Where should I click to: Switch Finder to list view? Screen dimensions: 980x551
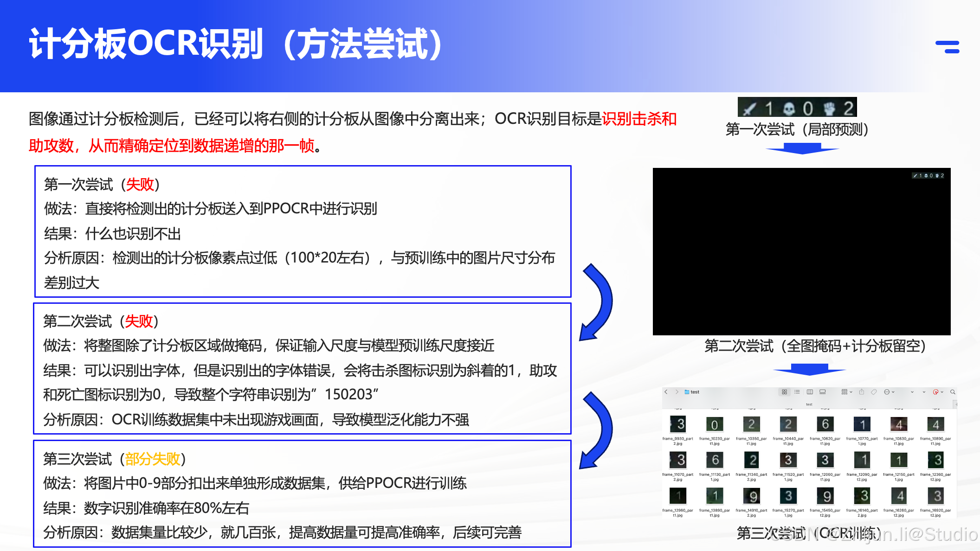point(797,392)
